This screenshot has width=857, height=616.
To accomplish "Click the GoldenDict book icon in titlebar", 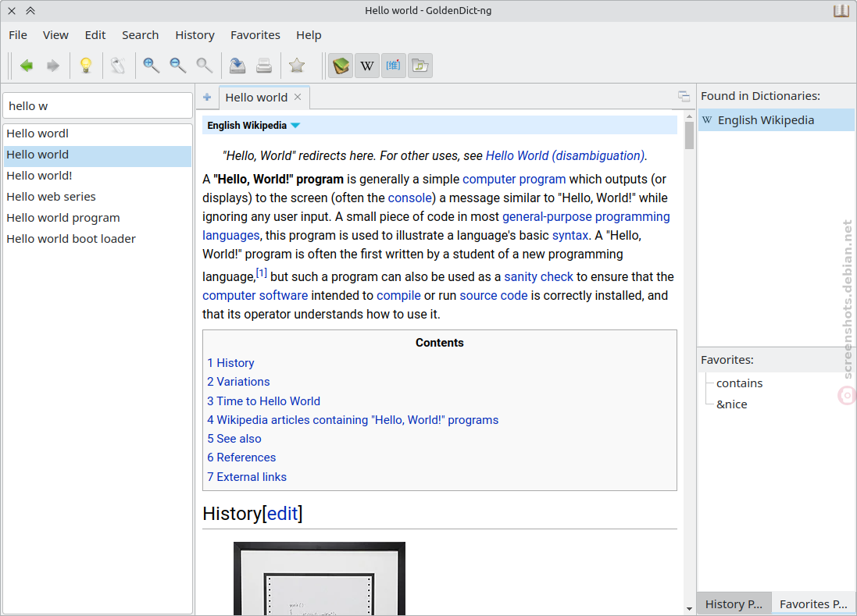I will pyautogui.click(x=841, y=10).
